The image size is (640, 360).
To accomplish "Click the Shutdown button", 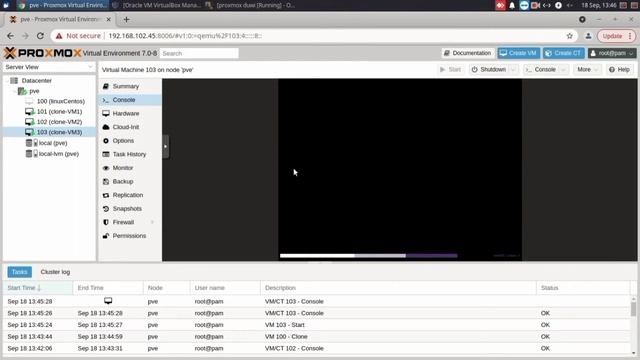I will pyautogui.click(x=489, y=69).
